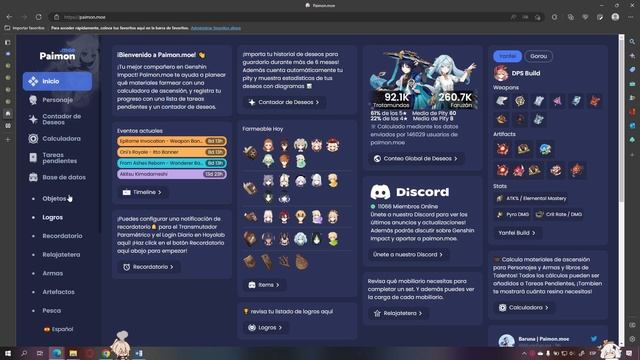Open the browser settings ellipsis menu

631,17
